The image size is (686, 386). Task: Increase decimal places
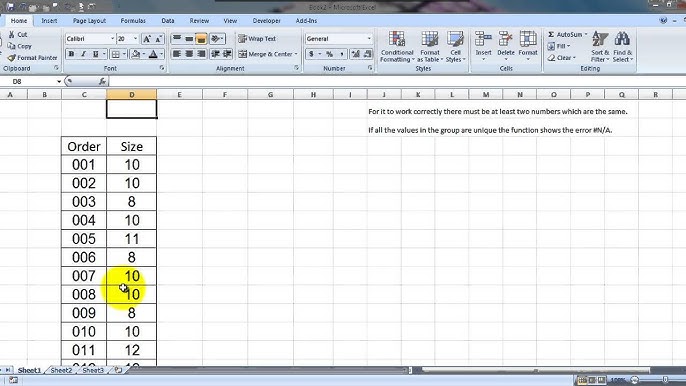[356, 54]
